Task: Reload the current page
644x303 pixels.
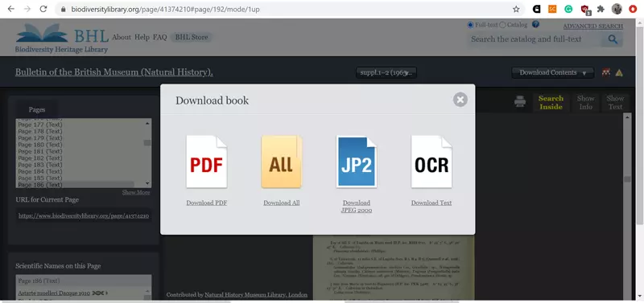Action: [x=43, y=9]
